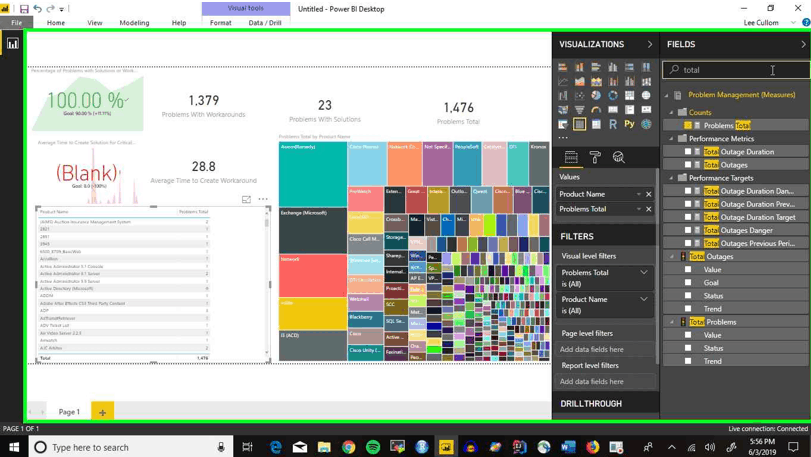Choose the Python visual
The width and height of the screenshot is (811, 457).
pos(629,124)
